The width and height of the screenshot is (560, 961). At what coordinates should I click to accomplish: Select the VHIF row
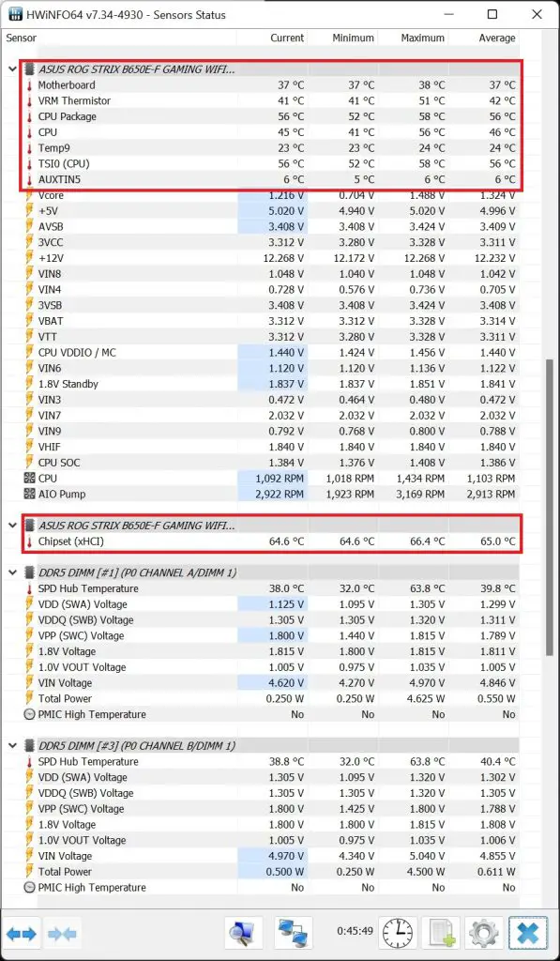click(271, 447)
